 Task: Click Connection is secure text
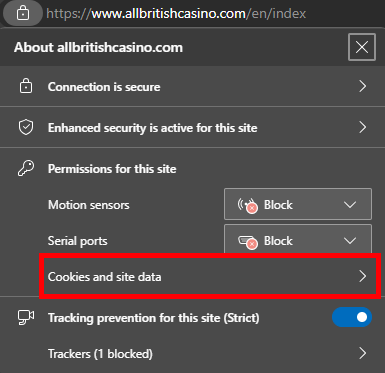[104, 87]
